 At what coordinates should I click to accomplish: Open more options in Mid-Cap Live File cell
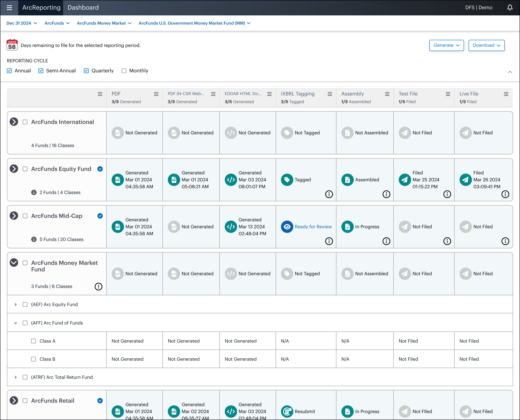(x=505, y=241)
